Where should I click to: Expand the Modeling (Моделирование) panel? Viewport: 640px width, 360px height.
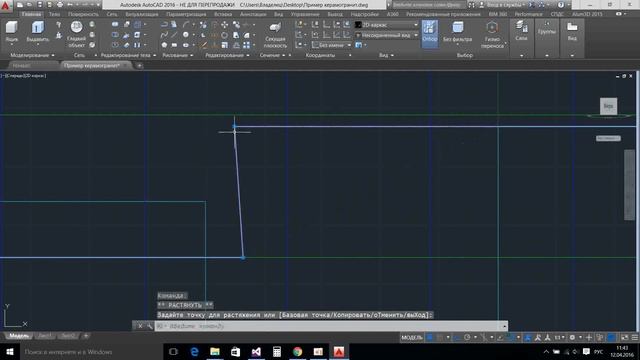[x=32, y=55]
